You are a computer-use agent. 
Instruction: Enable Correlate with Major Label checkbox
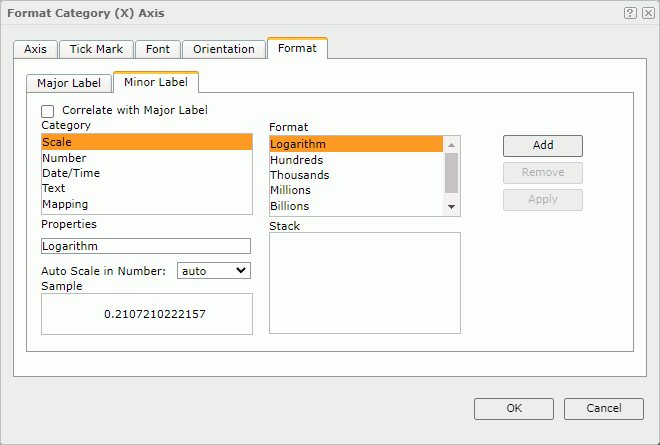47,111
